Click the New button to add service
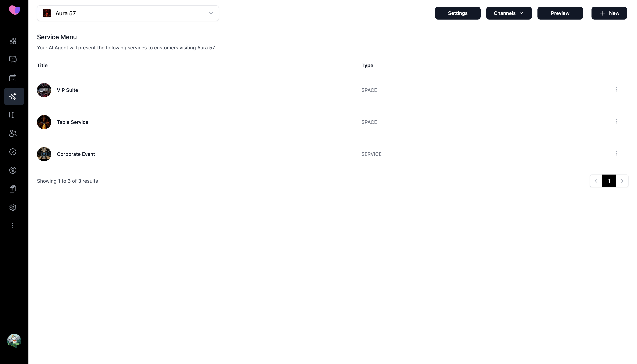 (x=609, y=13)
